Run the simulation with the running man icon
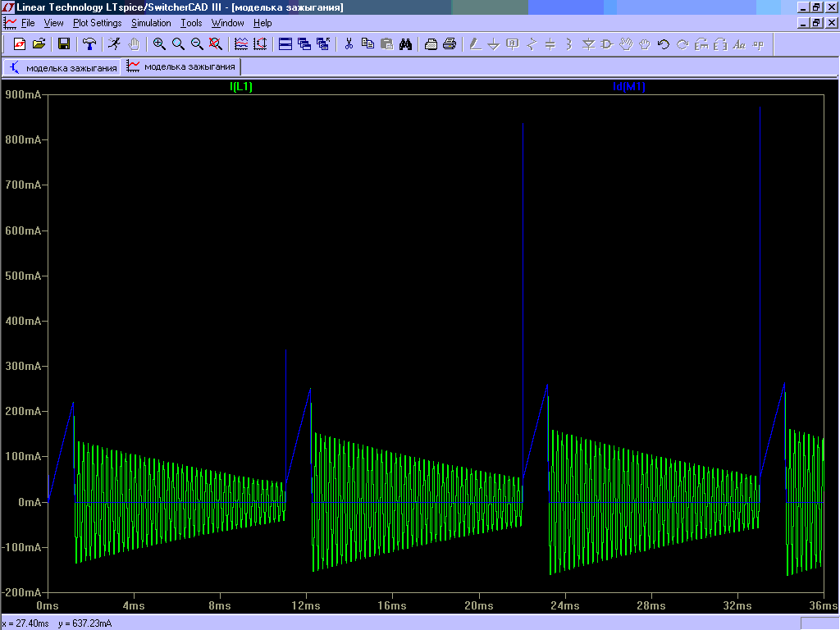The image size is (840, 630). [x=115, y=43]
